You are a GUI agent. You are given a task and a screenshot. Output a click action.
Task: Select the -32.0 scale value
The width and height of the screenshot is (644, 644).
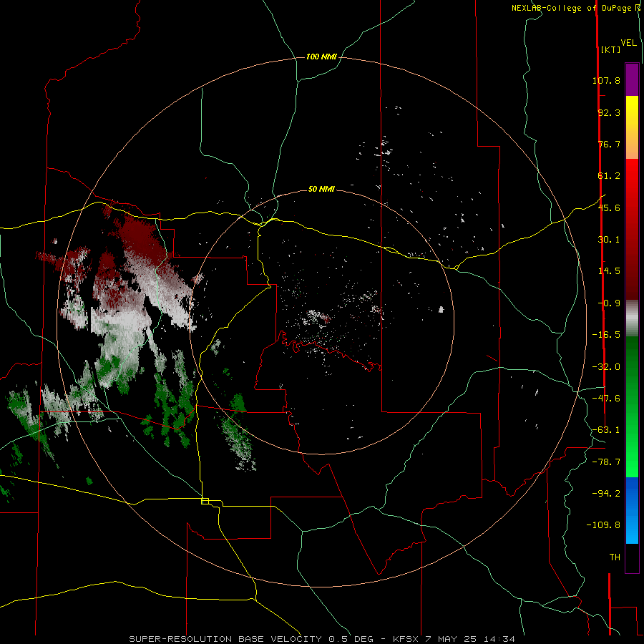pos(606,367)
